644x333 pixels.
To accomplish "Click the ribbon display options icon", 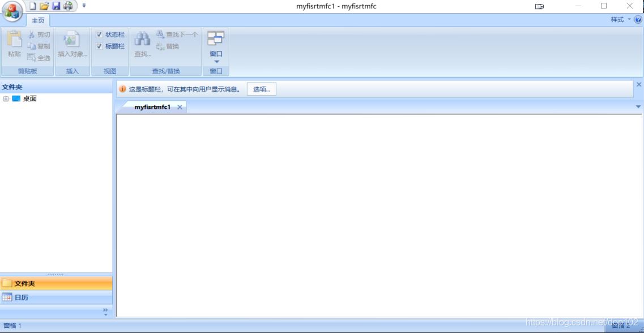I will click(x=539, y=6).
